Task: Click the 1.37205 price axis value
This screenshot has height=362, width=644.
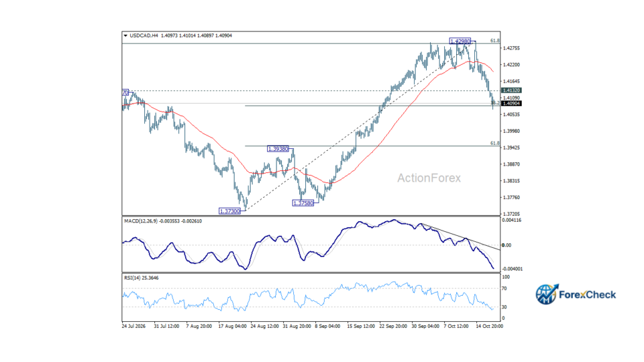Action: click(511, 215)
